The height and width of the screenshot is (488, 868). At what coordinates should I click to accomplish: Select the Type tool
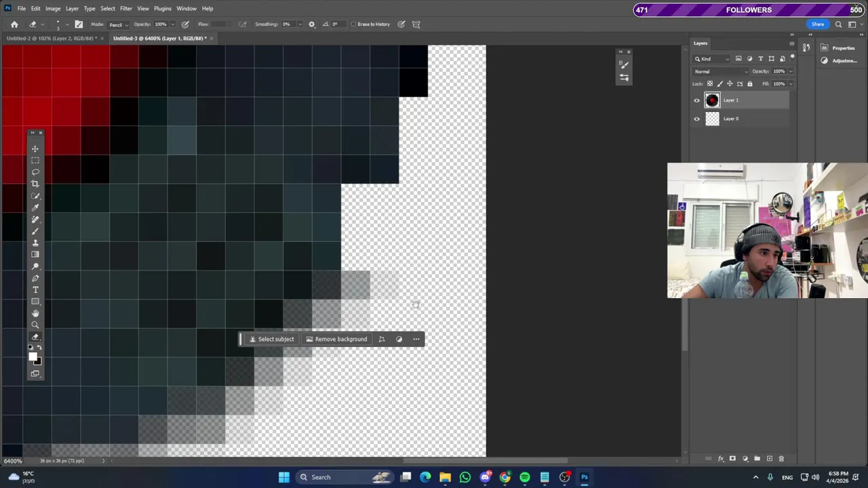[x=35, y=290]
